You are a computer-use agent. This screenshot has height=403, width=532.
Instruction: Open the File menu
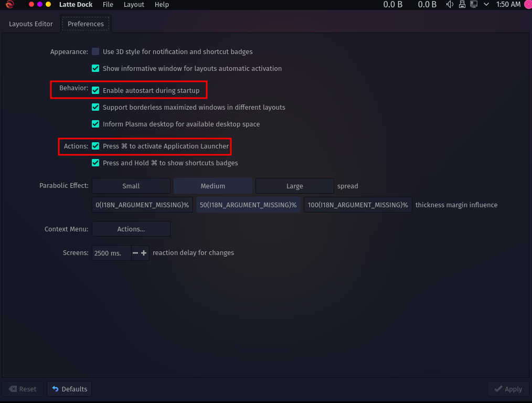(108, 4)
